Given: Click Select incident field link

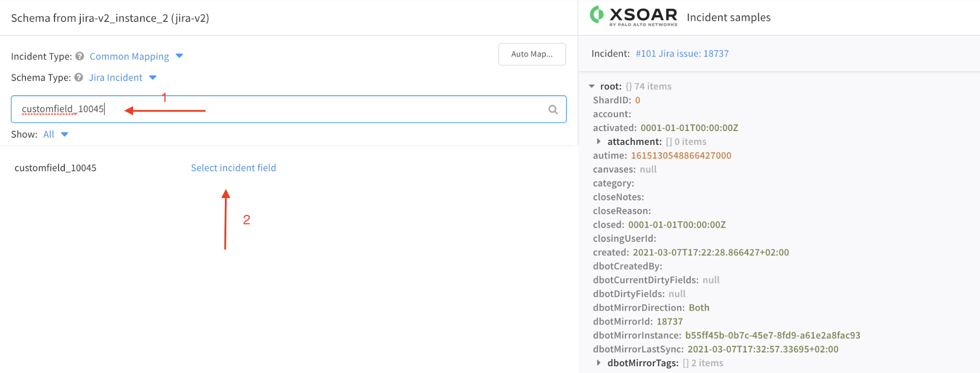Looking at the screenshot, I should coord(233,168).
